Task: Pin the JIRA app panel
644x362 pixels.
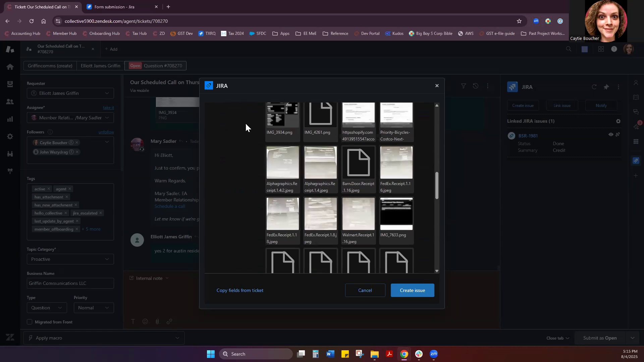Action: 606,87
